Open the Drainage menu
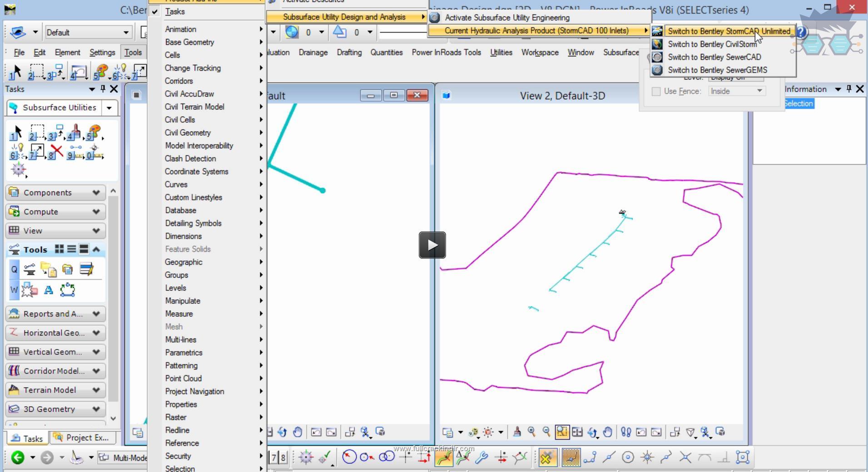This screenshot has width=868, height=472. point(313,52)
